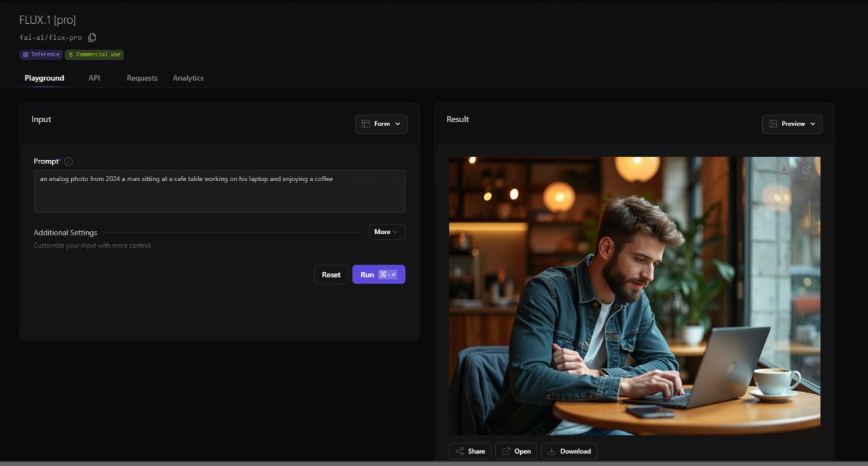Open the Form input mode dropdown
868x466 pixels.
click(381, 124)
